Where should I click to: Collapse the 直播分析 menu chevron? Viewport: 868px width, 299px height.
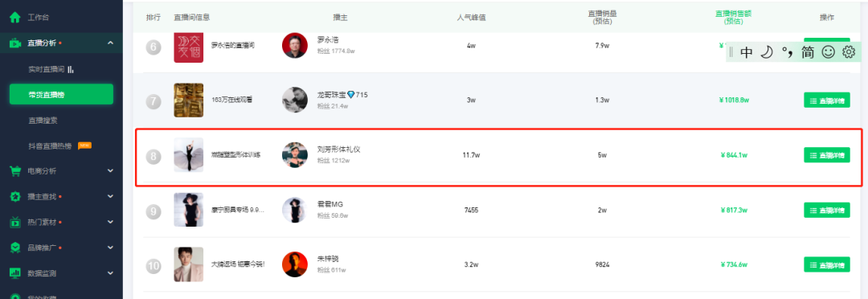(x=110, y=43)
